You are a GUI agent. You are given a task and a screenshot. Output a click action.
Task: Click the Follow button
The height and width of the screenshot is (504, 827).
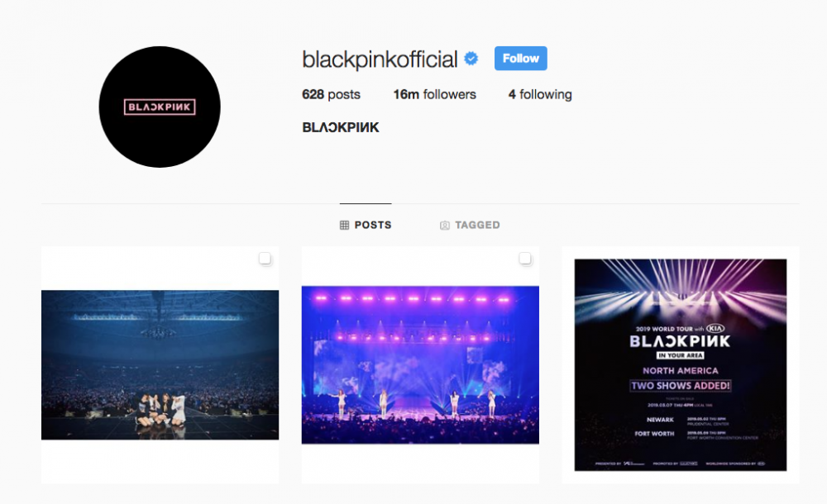pos(520,59)
